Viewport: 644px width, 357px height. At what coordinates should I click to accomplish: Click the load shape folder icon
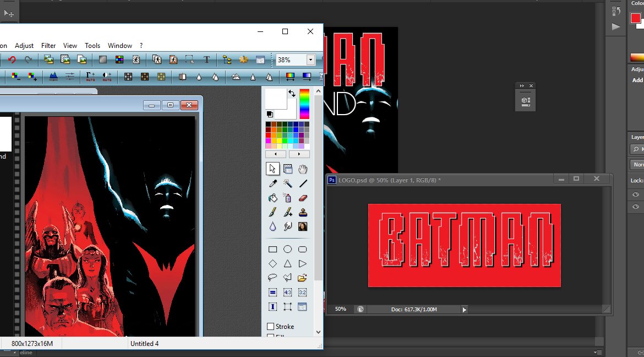click(x=303, y=278)
